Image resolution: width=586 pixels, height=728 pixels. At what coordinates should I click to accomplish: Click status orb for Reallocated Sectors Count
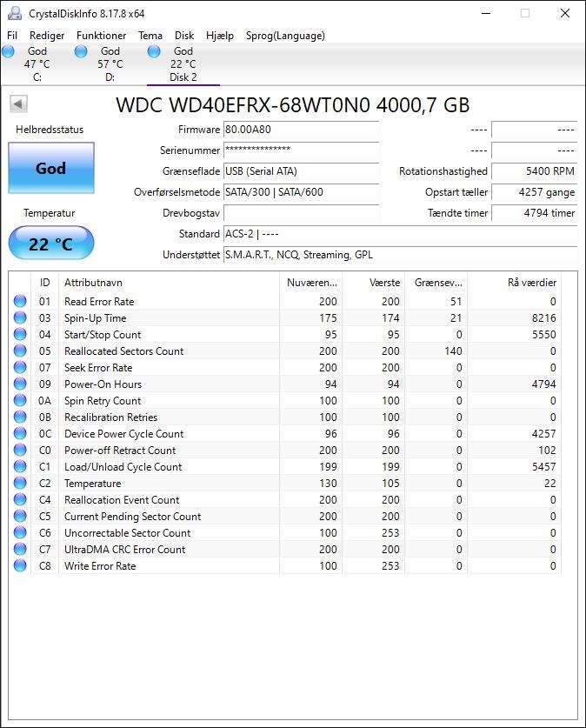[20, 351]
